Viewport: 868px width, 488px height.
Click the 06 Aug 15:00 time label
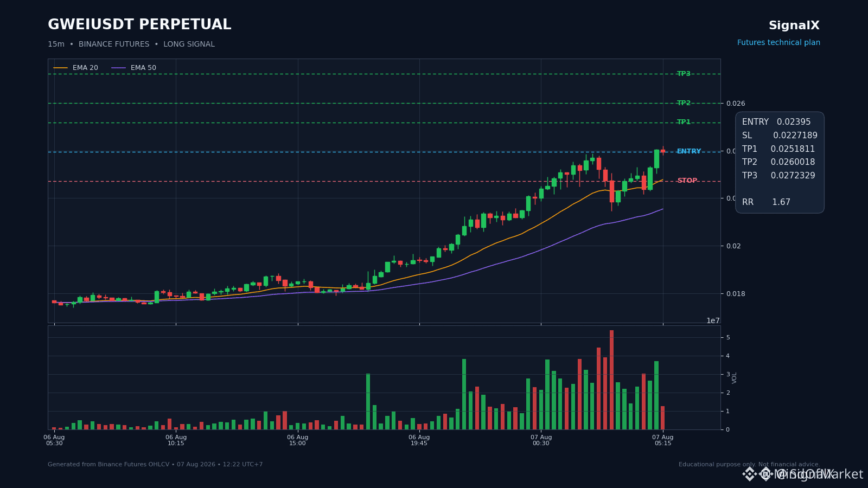[x=297, y=440]
